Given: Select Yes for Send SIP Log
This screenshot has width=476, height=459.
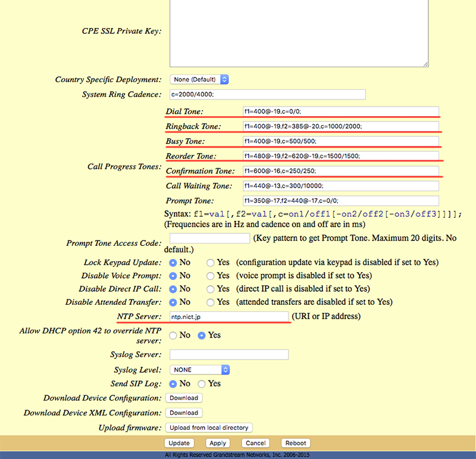Looking at the screenshot, I should 201,384.
